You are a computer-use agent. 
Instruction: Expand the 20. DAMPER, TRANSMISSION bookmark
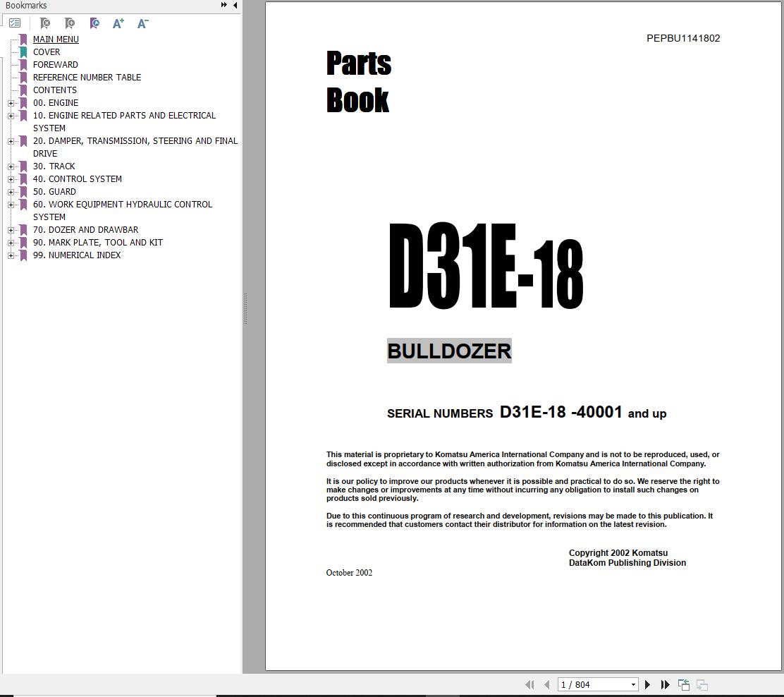point(11,141)
